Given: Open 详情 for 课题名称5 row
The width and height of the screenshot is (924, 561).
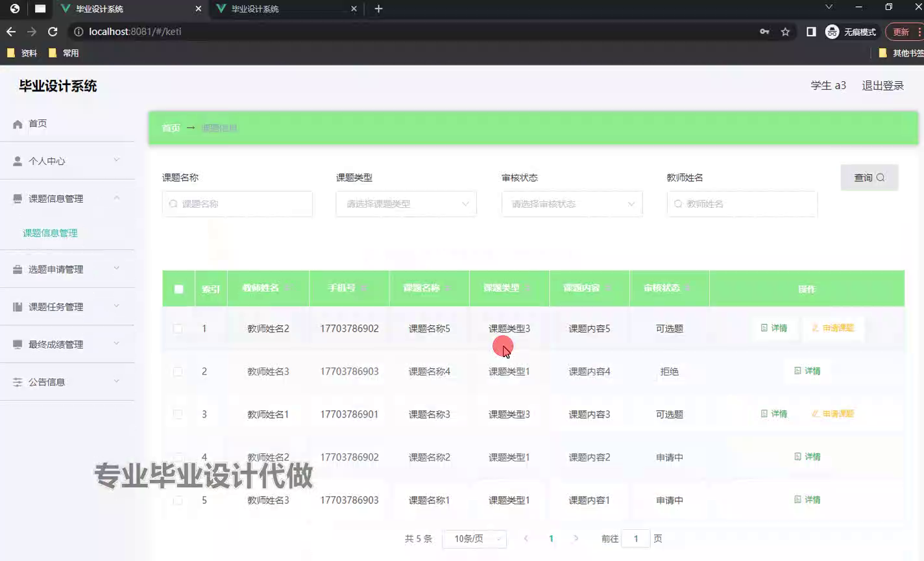Looking at the screenshot, I should click(x=774, y=328).
